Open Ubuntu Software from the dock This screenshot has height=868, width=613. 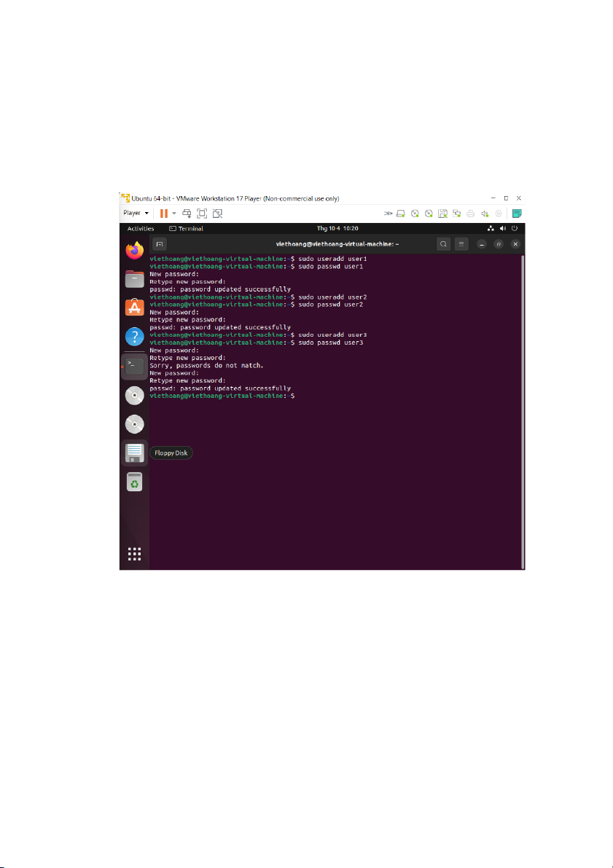135,308
